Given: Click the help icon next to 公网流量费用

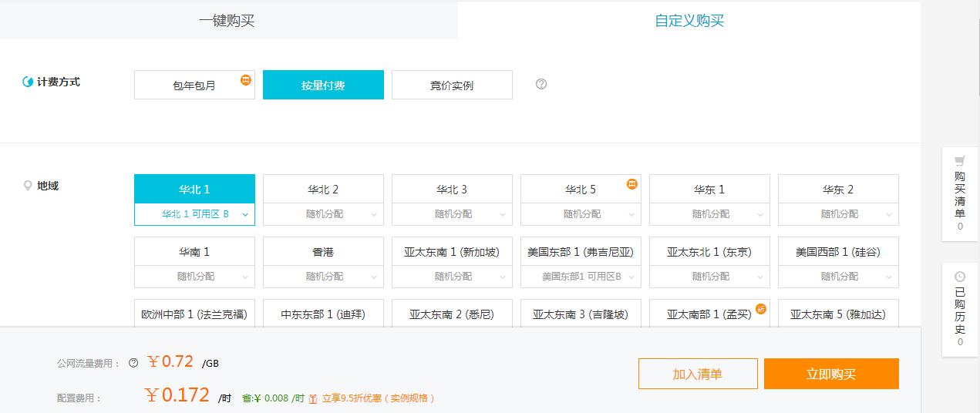Looking at the screenshot, I should point(133,363).
